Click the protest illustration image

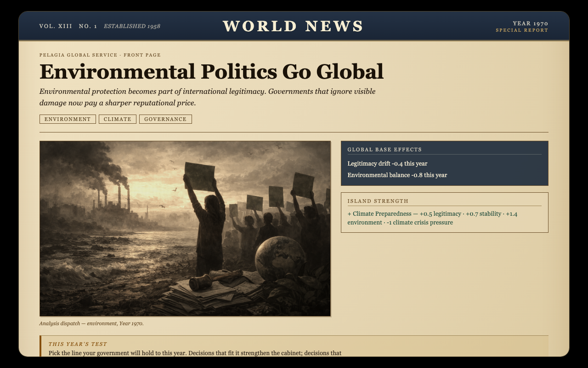185,229
